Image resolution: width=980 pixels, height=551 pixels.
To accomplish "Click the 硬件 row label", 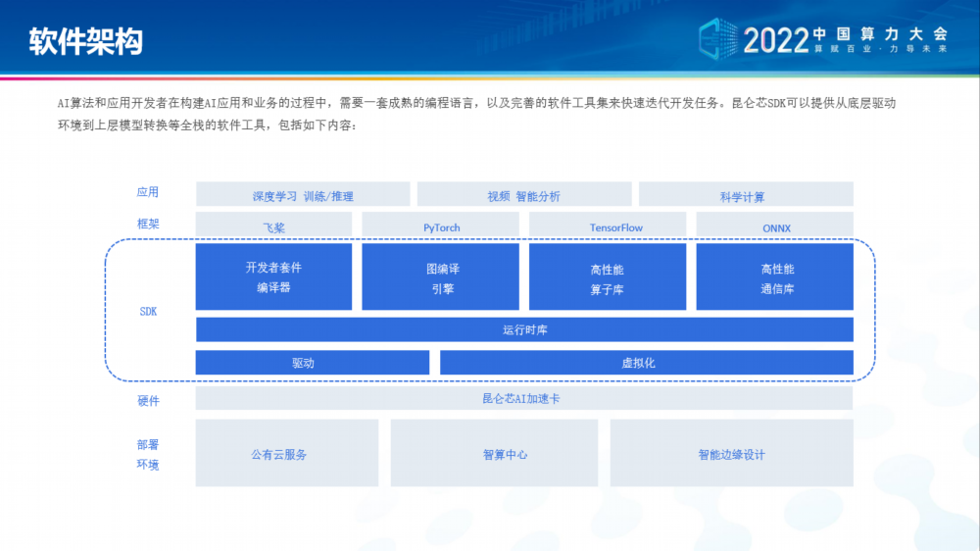I will (x=148, y=401).
